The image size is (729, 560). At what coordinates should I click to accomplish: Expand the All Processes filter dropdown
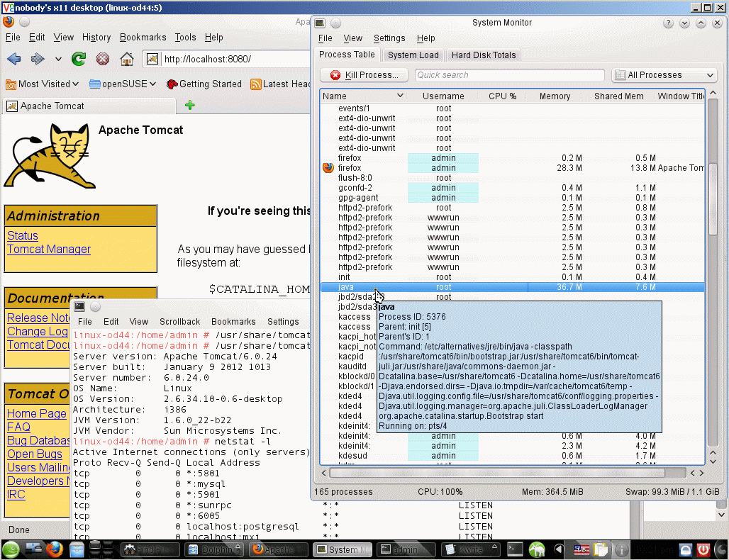pyautogui.click(x=664, y=75)
